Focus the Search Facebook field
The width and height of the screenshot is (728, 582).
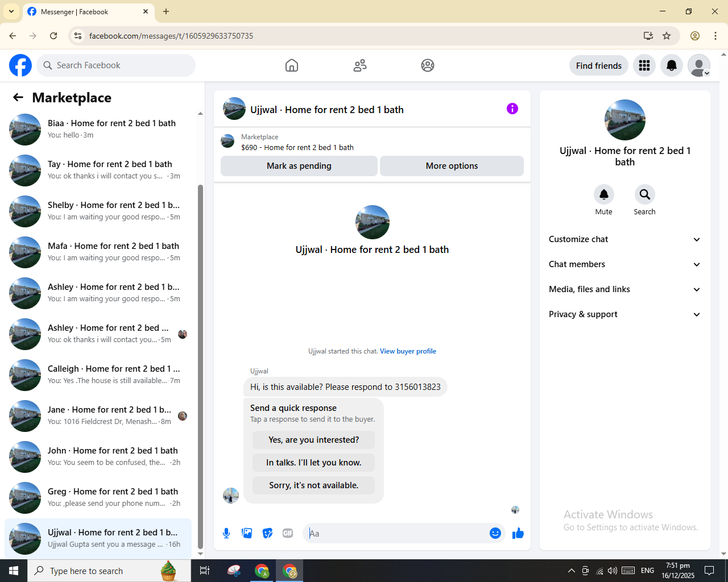pyautogui.click(x=116, y=65)
